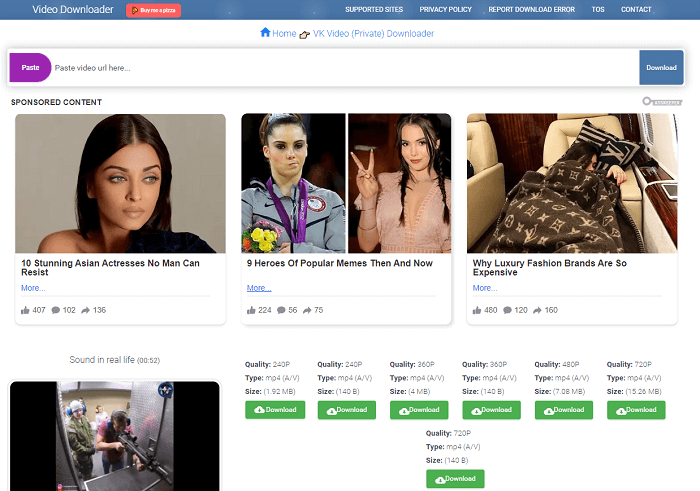The height and width of the screenshot is (491, 700).
Task: Click the share arrow icon on Luxury Fashion card
Action: click(535, 310)
